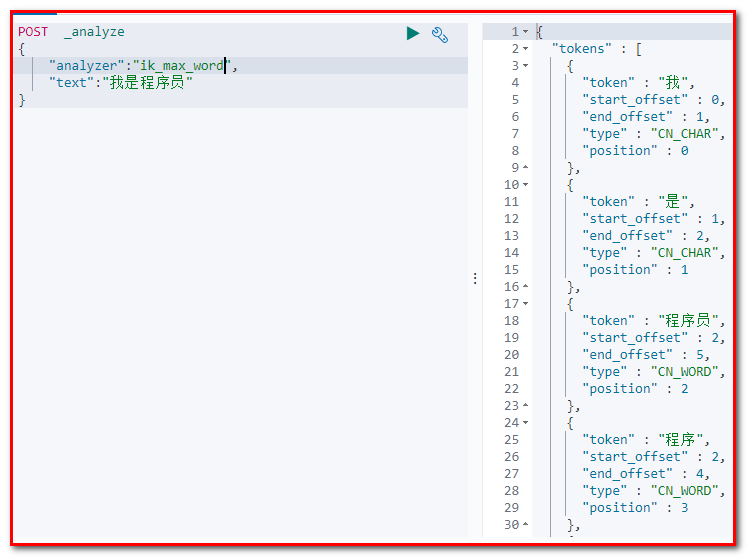Click the fold end marker at line 30
The height and width of the screenshot is (557, 747).
pyautogui.click(x=526, y=525)
